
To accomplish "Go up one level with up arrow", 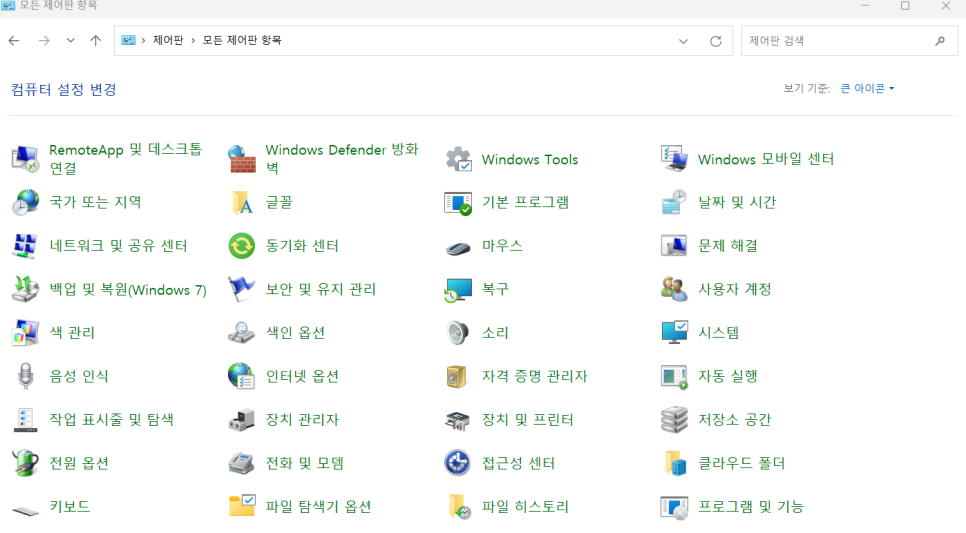I will click(x=95, y=41).
